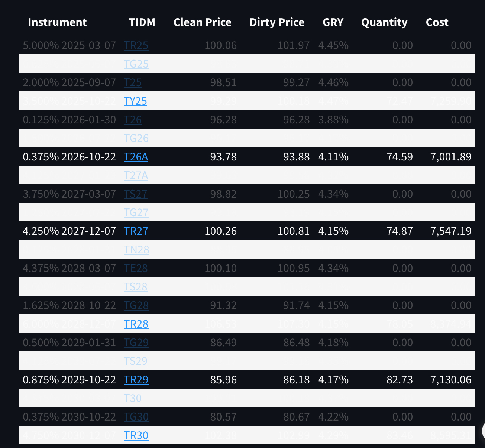Open the TG30 link
The image size is (485, 448).
[x=136, y=417]
